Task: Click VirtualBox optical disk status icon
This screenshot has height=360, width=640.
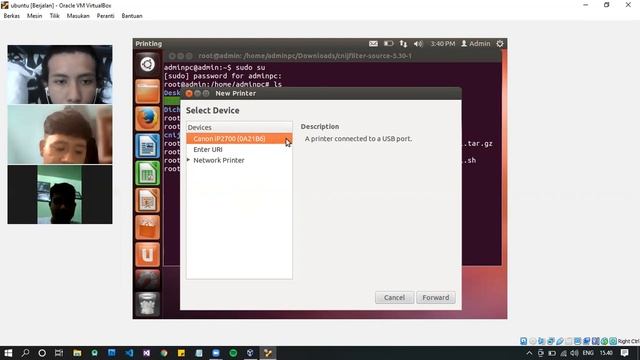Action: coord(533,341)
